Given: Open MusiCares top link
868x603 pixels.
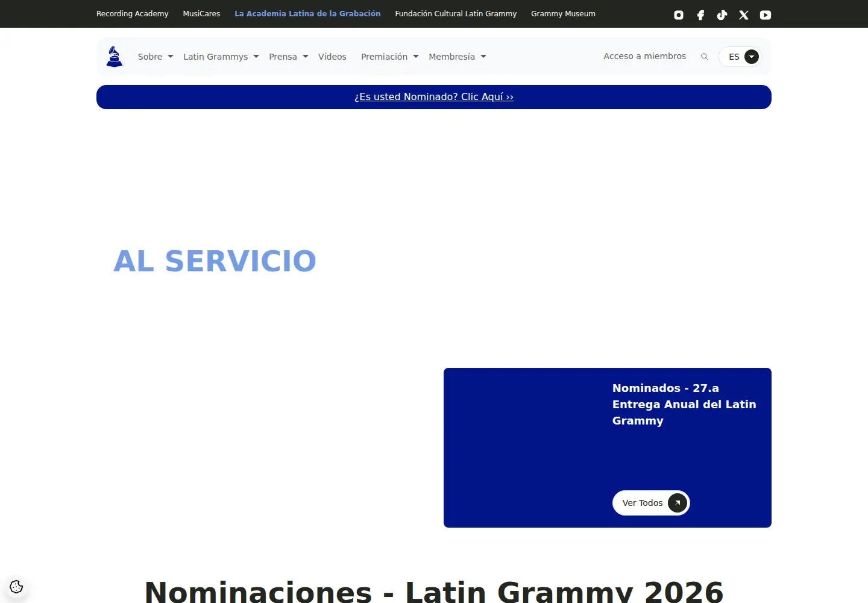Looking at the screenshot, I should [x=201, y=13].
